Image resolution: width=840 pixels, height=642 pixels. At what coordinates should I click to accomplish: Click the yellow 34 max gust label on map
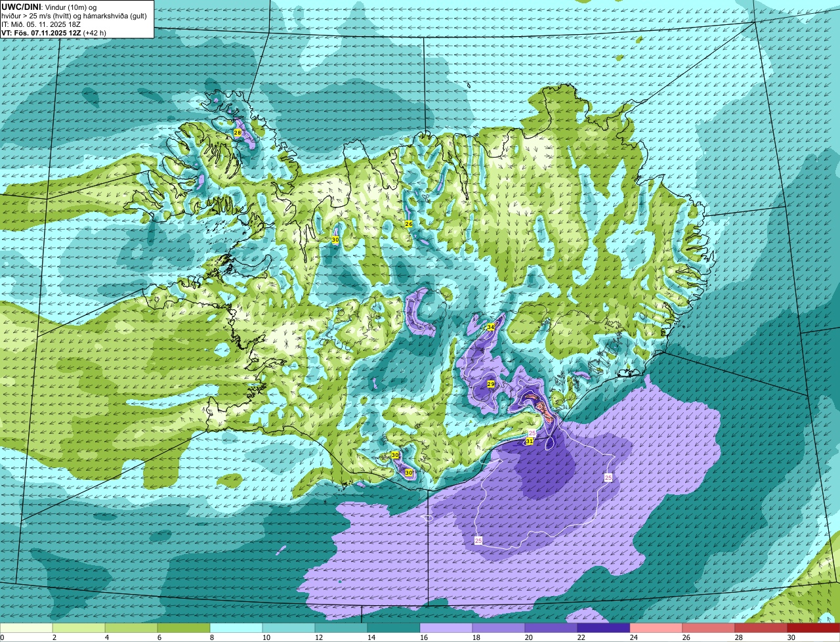(x=491, y=327)
